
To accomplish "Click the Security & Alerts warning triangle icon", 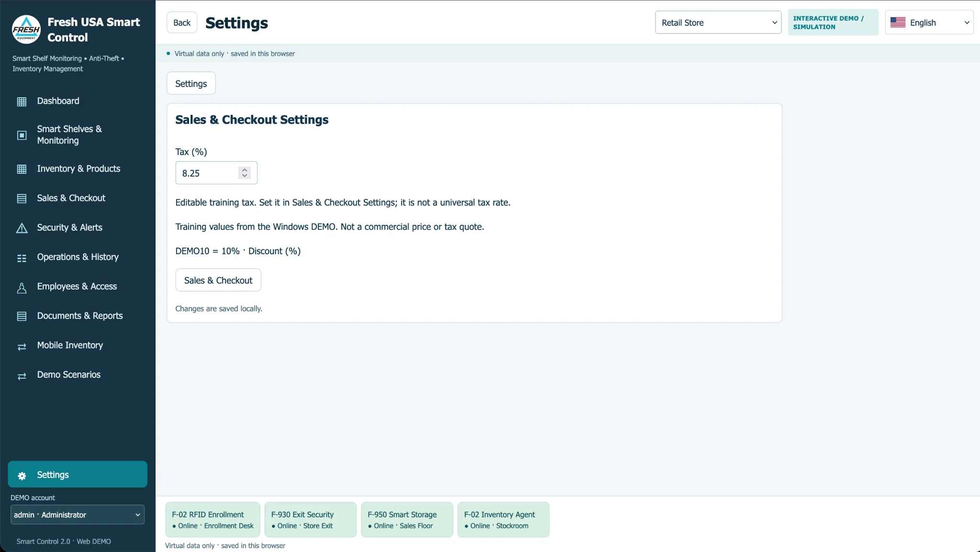I will [22, 228].
